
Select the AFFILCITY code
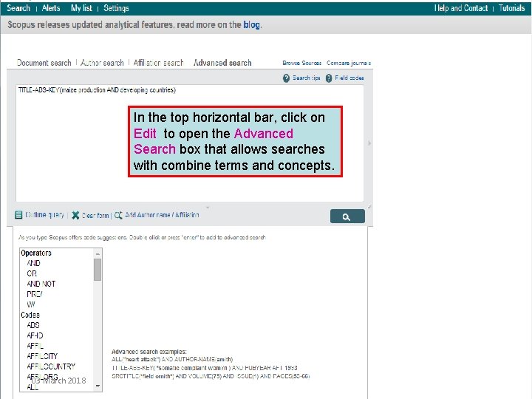tap(42, 356)
